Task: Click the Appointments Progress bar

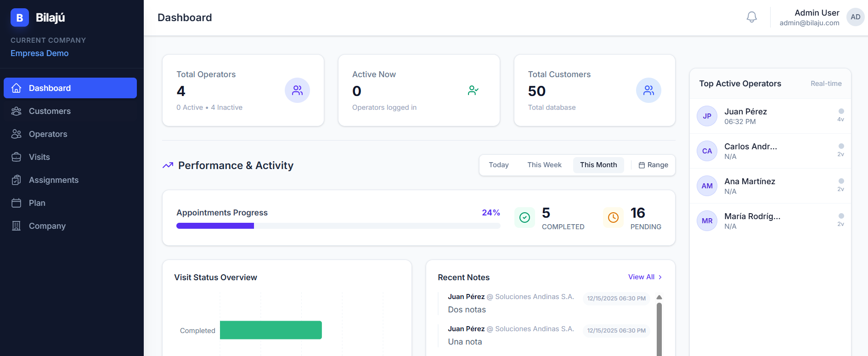Action: pyautogui.click(x=338, y=226)
